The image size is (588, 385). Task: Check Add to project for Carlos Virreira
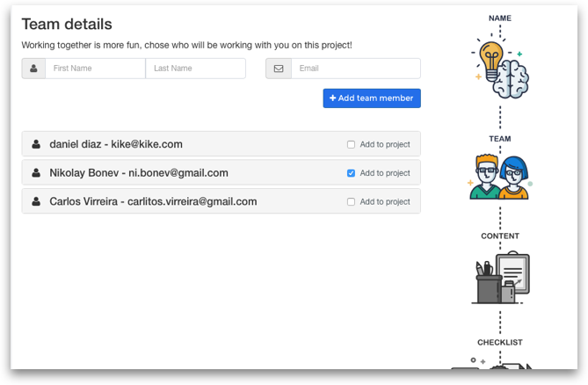(351, 201)
